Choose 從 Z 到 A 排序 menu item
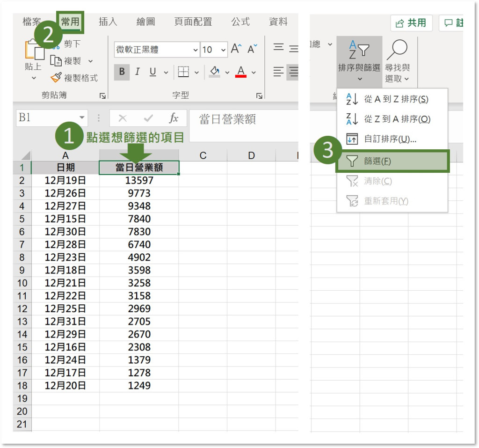 click(392, 119)
